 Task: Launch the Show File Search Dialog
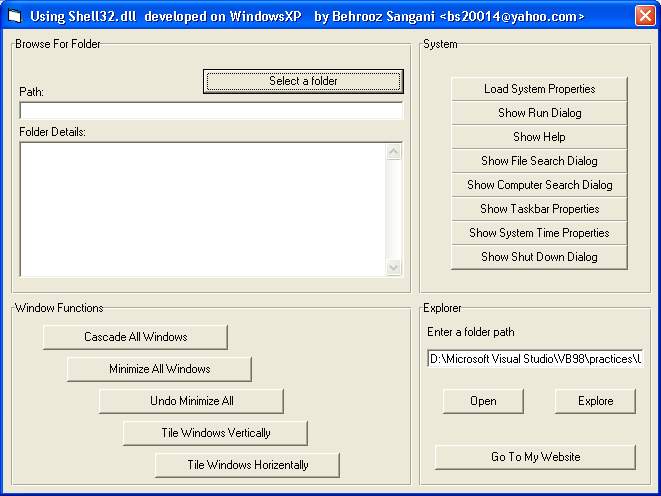click(539, 161)
